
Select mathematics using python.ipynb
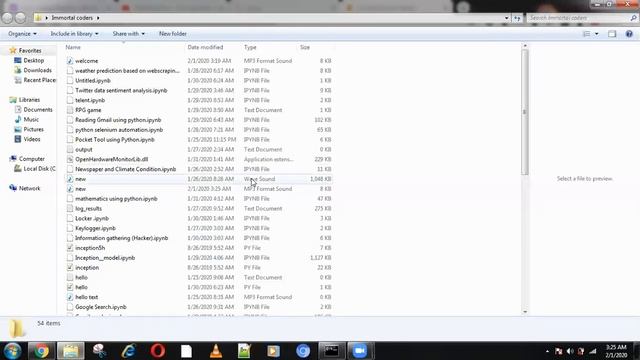click(116, 199)
